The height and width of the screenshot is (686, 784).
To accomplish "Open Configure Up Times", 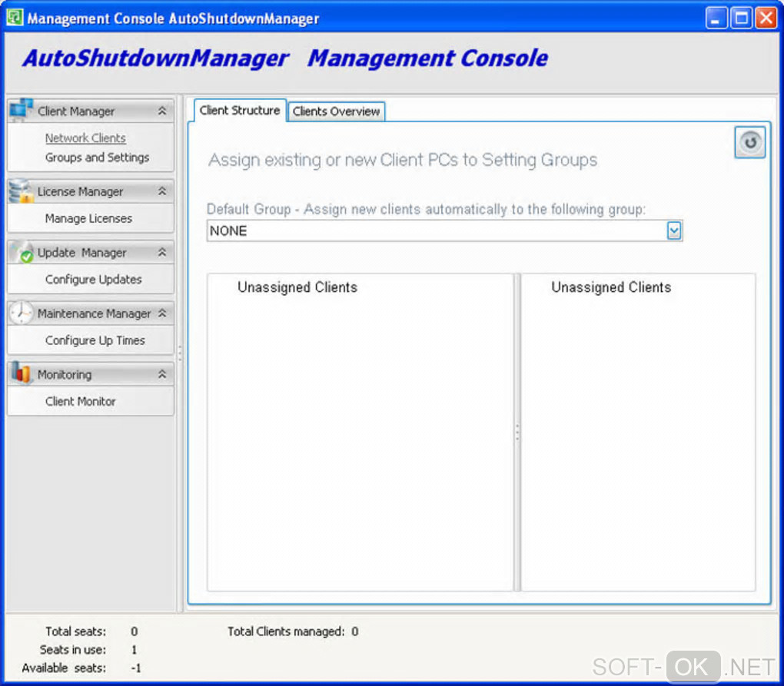I will tap(95, 340).
